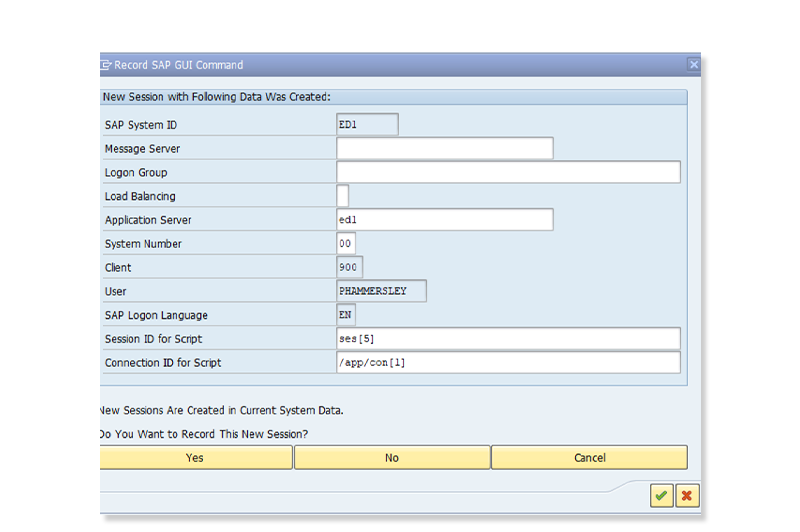
Task: Select the Application Server field
Action: [x=445, y=220]
